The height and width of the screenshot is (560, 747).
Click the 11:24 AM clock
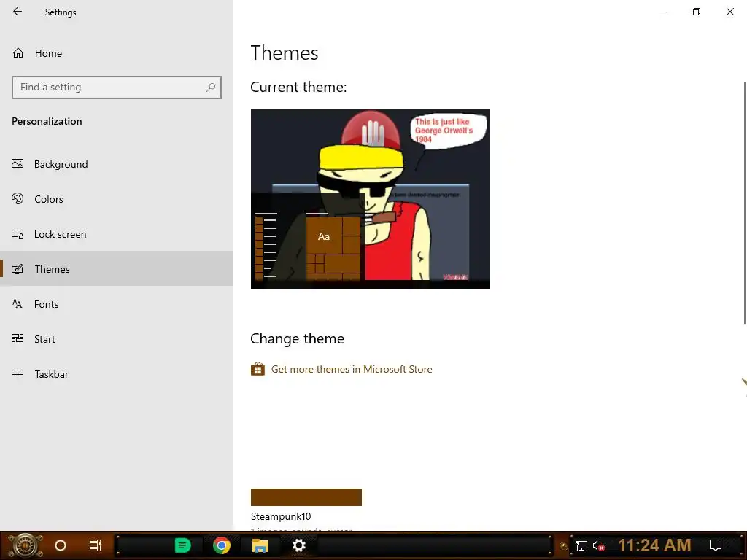point(654,545)
